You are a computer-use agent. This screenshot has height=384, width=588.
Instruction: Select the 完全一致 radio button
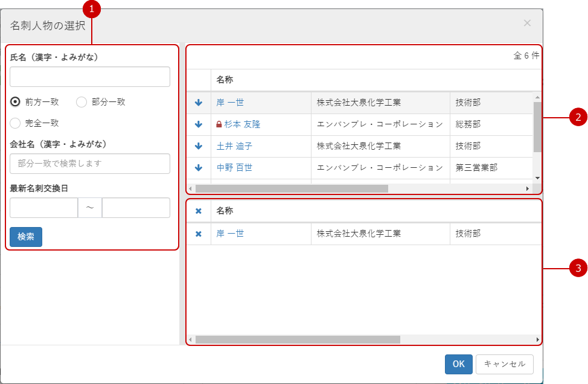click(15, 123)
